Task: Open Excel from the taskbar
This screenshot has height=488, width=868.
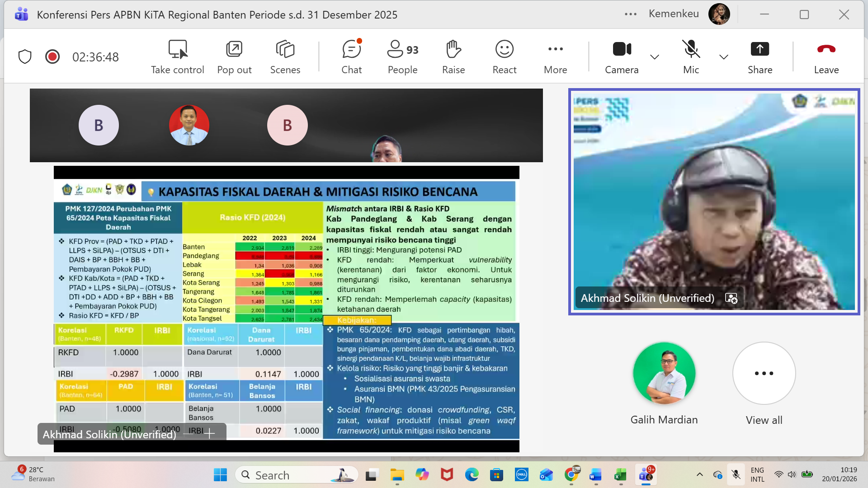Action: click(620, 475)
